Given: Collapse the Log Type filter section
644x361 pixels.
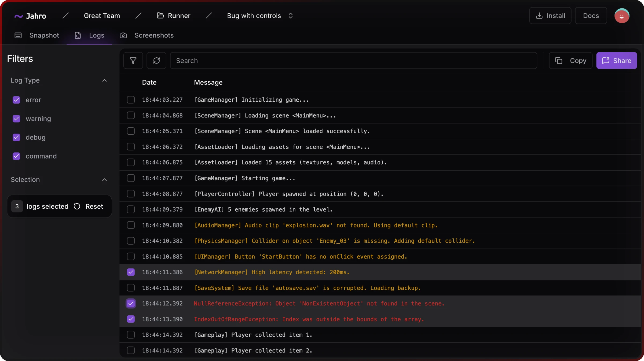Looking at the screenshot, I should coord(104,80).
